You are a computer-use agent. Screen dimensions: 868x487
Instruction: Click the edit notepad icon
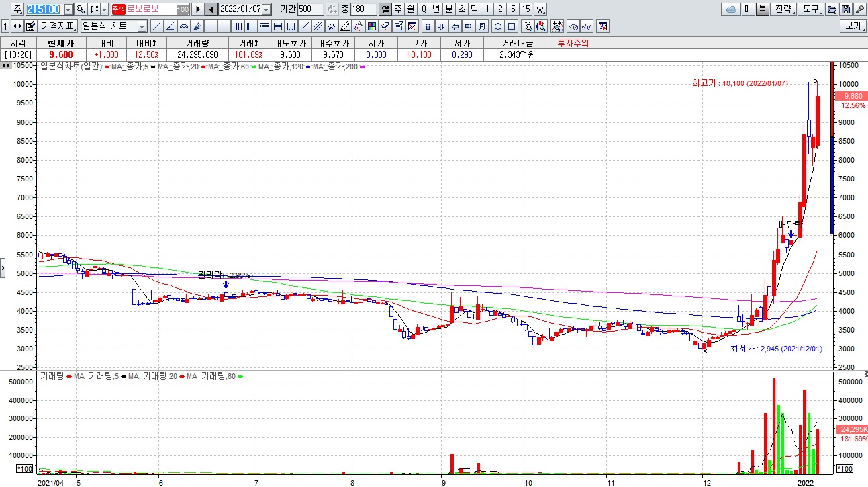point(30,26)
